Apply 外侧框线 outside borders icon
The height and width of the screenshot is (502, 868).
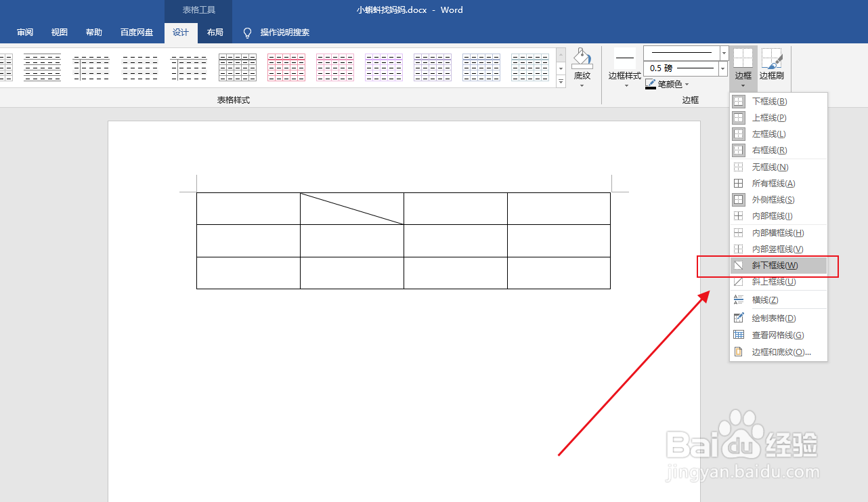739,200
